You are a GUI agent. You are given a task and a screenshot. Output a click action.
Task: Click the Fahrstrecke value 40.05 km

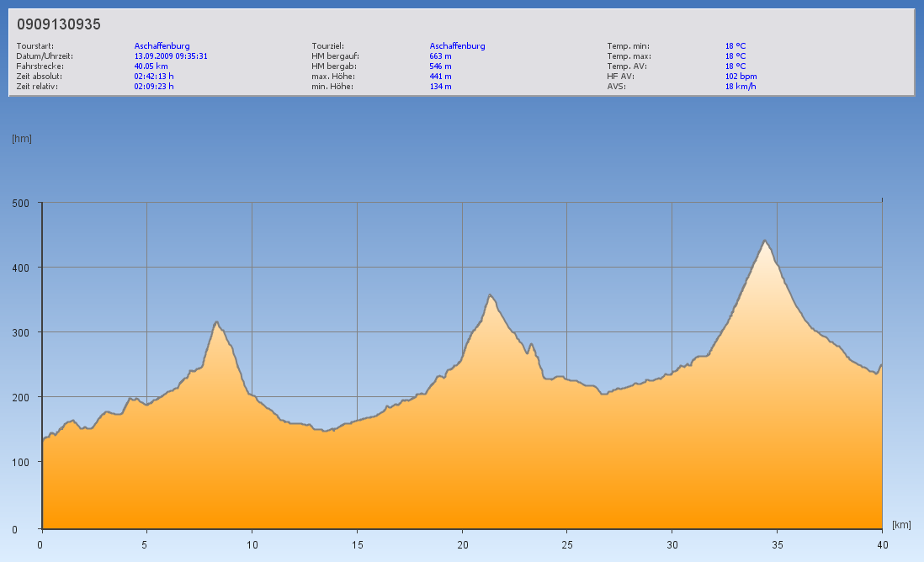coord(151,66)
